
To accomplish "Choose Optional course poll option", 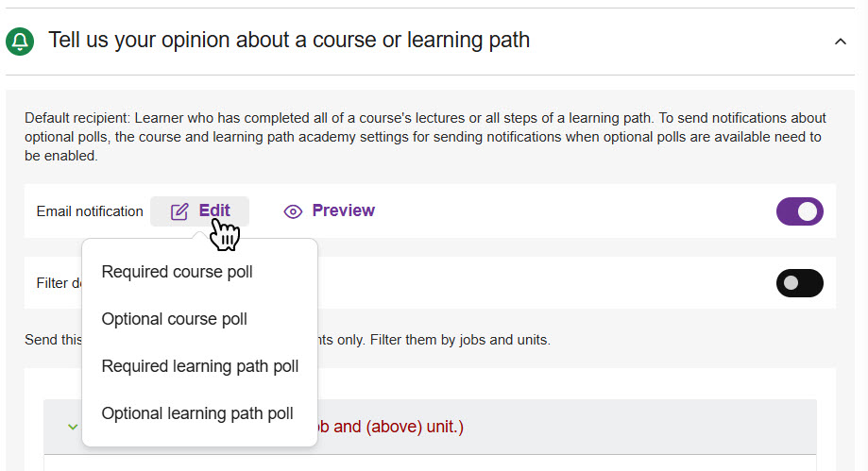I will pyautogui.click(x=174, y=319).
